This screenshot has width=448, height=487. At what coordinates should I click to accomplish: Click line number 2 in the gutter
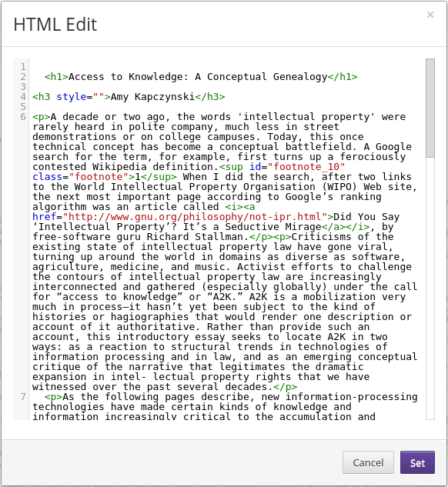pyautogui.click(x=23, y=77)
